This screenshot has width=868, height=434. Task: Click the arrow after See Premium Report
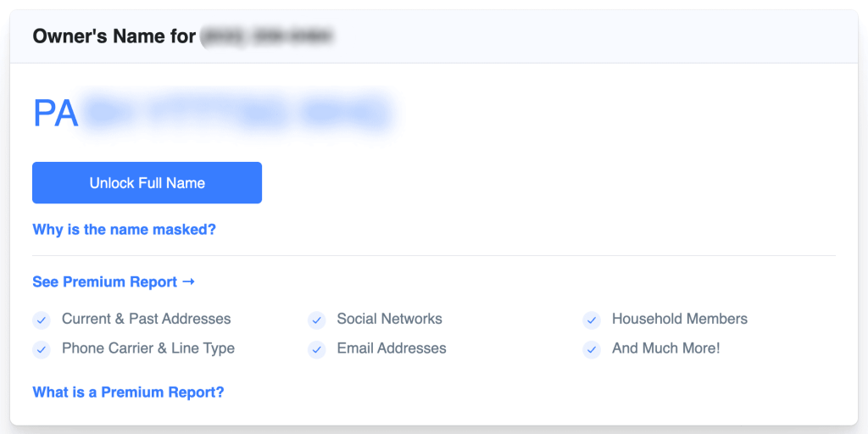pyautogui.click(x=188, y=281)
